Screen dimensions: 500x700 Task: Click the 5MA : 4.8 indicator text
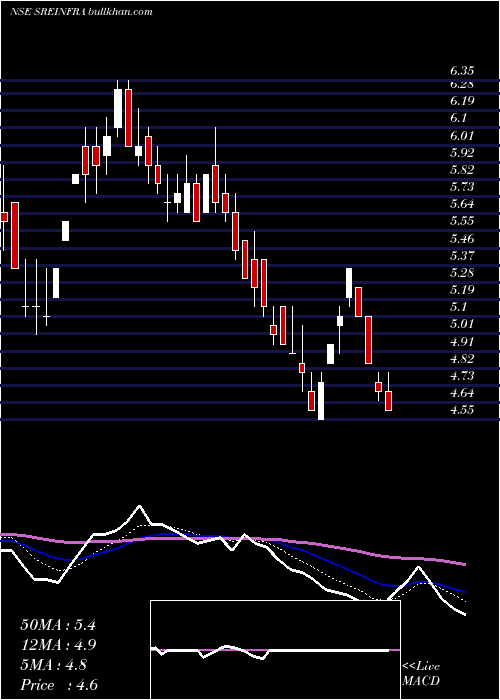(53, 665)
